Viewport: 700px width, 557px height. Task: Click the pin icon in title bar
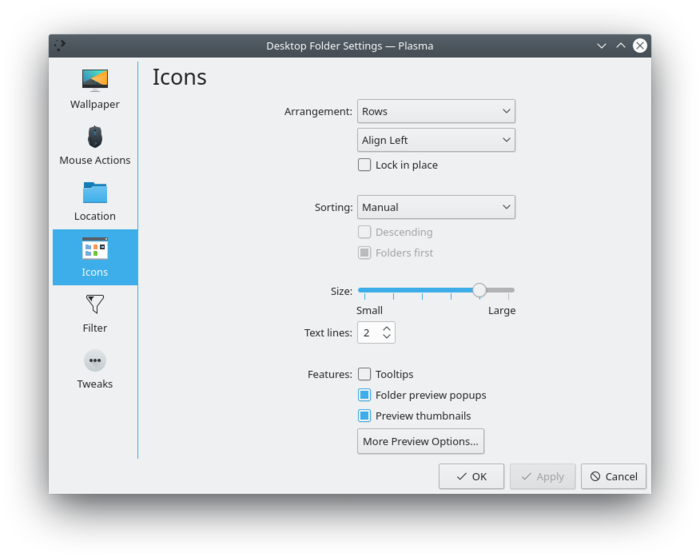pyautogui.click(x=60, y=45)
